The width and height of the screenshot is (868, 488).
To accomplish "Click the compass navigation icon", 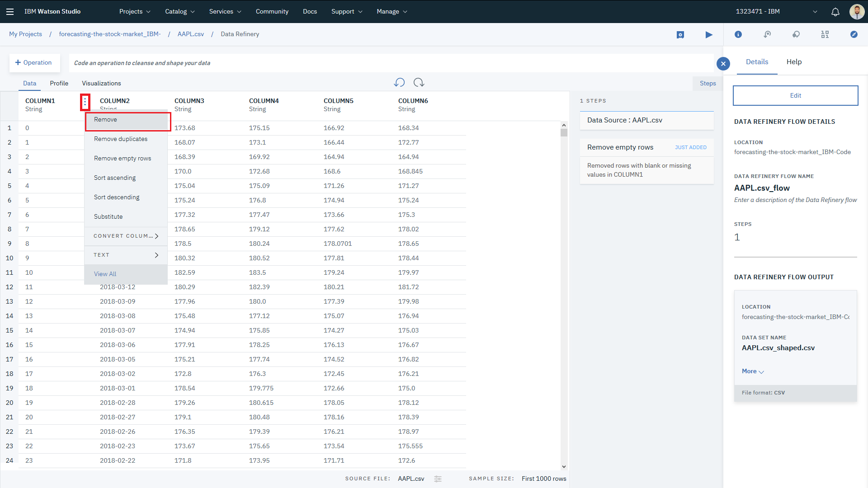I will (x=854, y=34).
